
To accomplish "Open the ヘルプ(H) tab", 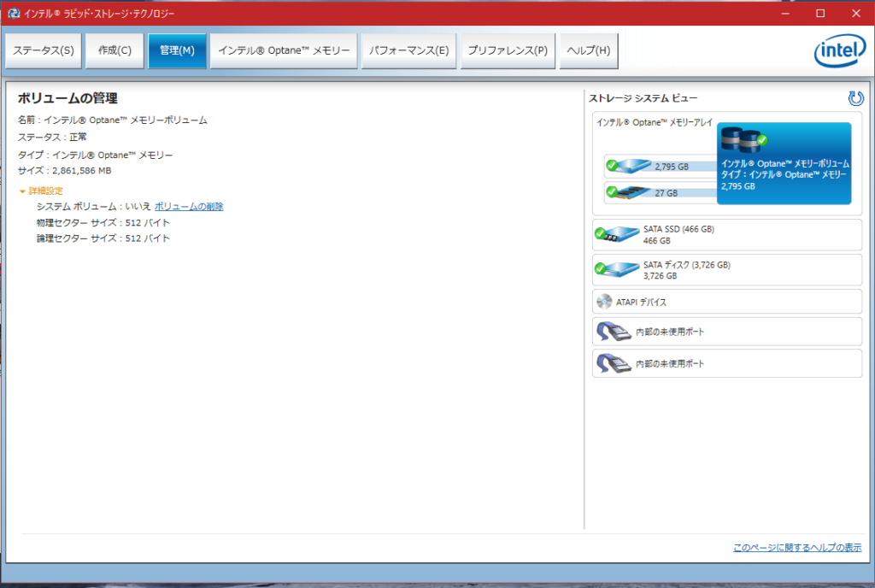I will click(589, 50).
